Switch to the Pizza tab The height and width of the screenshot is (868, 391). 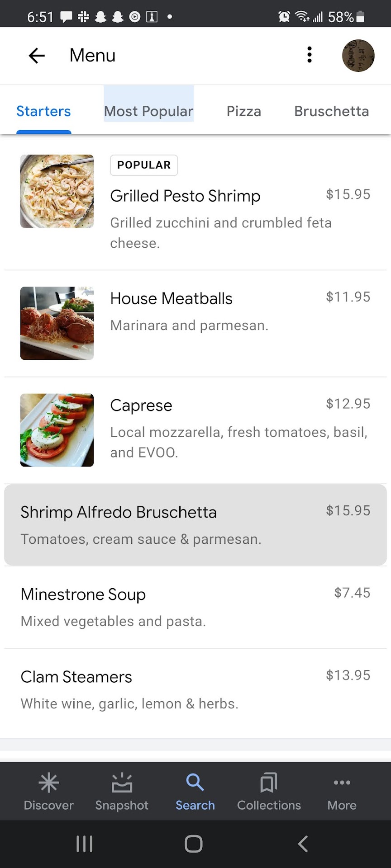pyautogui.click(x=243, y=111)
